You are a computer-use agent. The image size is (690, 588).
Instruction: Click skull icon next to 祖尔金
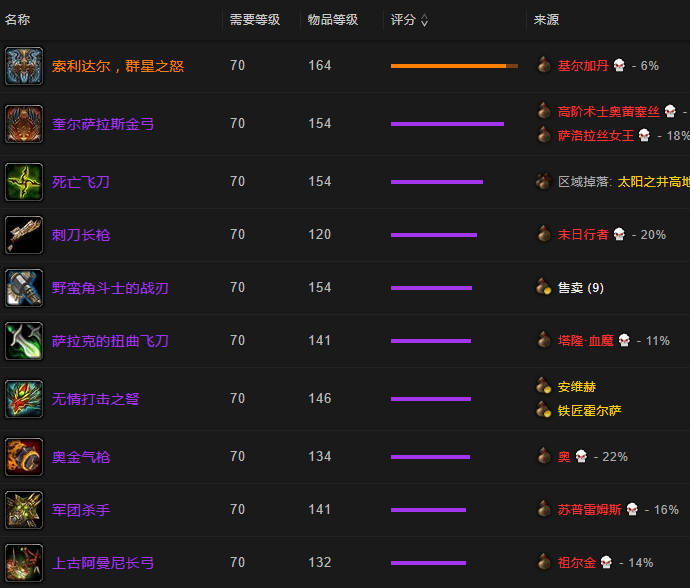coord(606,562)
